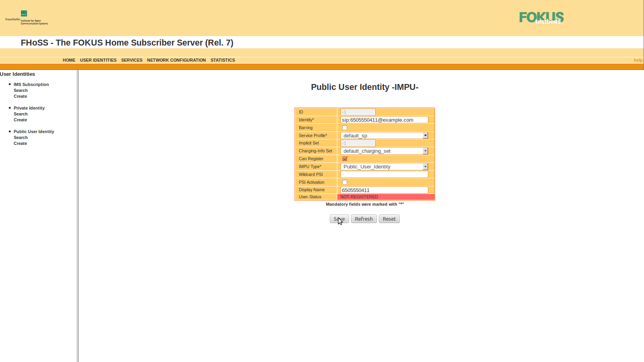
Task: Toggle the Barring checkbox
Action: coord(345,128)
